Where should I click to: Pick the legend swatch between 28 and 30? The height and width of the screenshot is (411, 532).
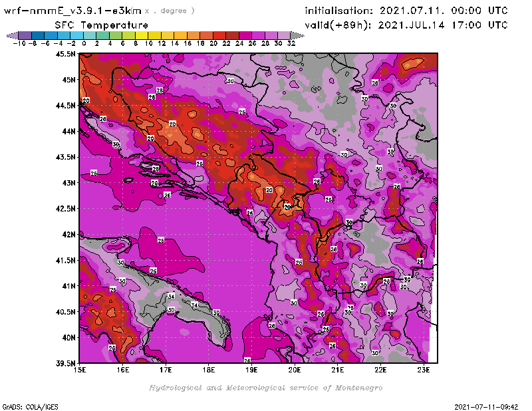[x=271, y=36]
